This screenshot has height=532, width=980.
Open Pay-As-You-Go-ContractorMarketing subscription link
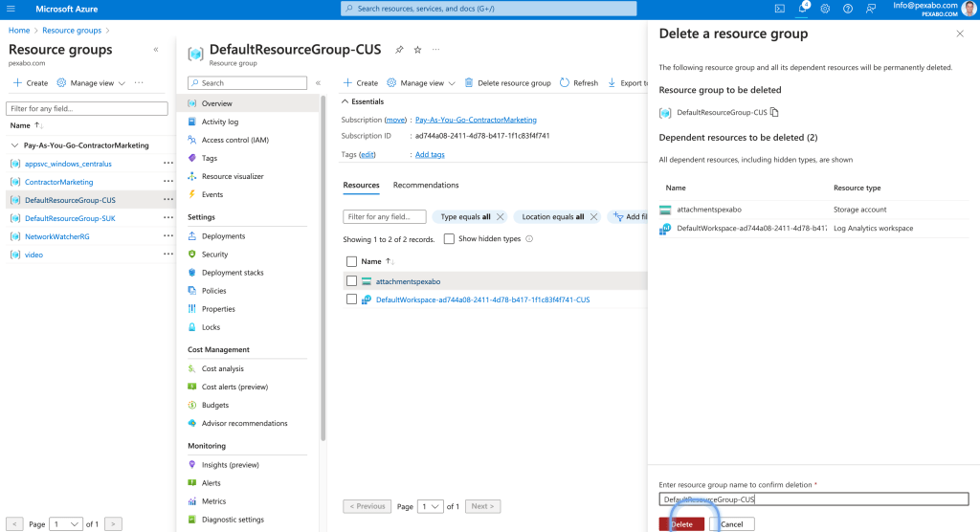476,120
